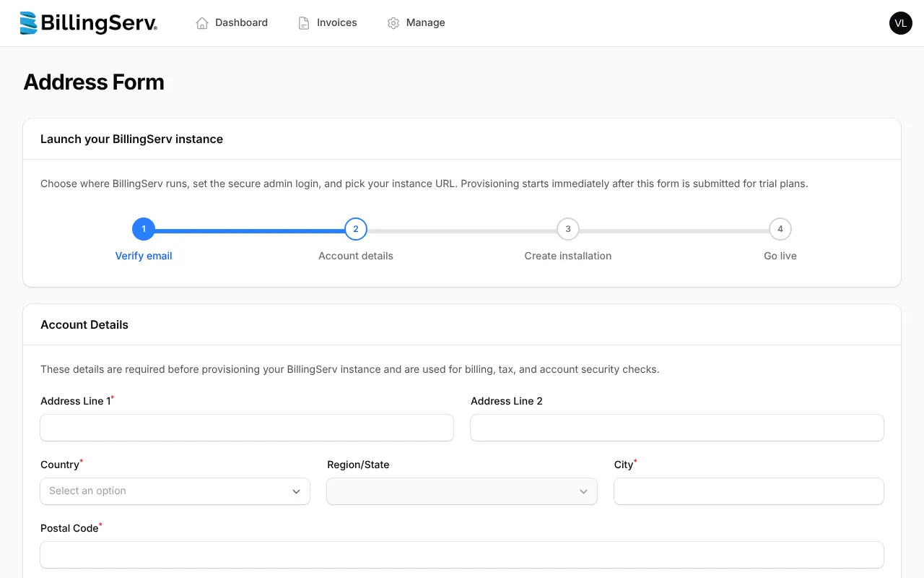
Task: Select step 4 circle in stepper
Action: coord(780,229)
